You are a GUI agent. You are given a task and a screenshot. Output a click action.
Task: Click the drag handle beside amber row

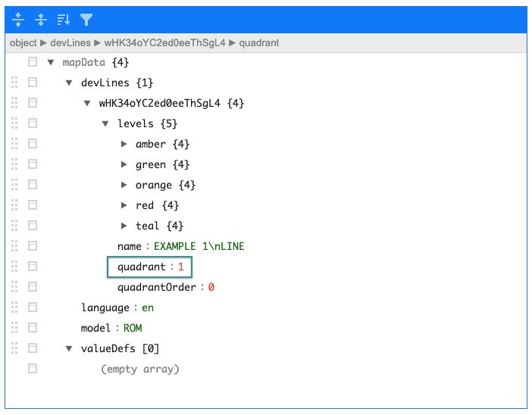(14, 144)
